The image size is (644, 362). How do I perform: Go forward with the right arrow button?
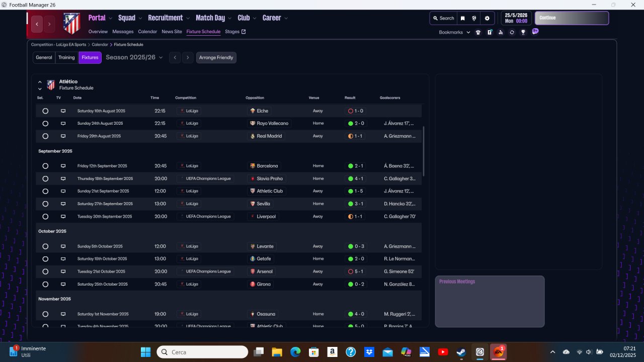(x=49, y=24)
